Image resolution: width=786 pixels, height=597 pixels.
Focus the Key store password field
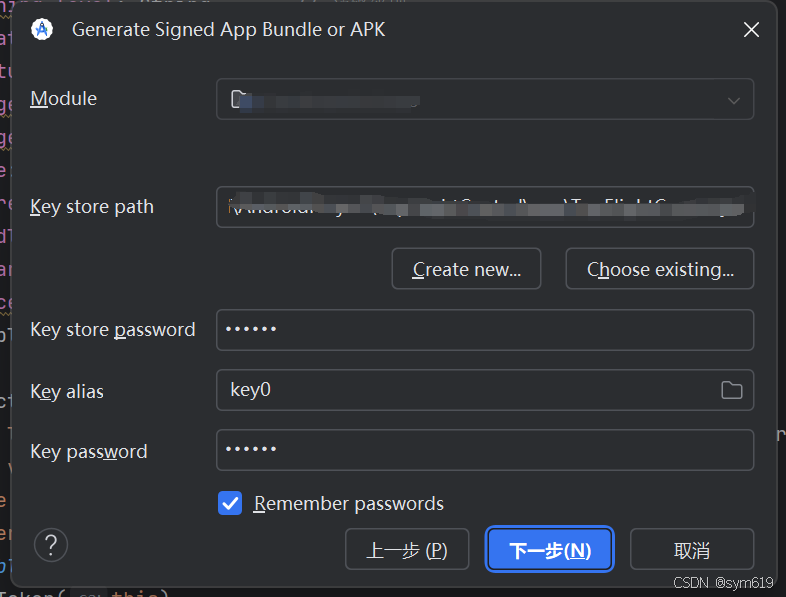(485, 330)
